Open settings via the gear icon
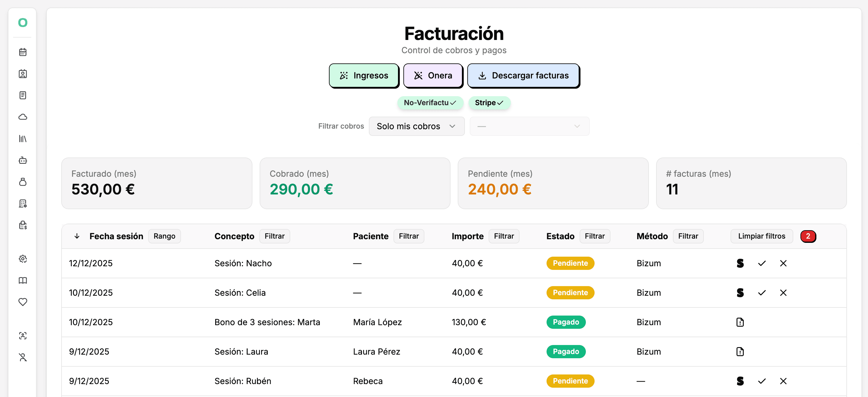Viewport: 868px width, 397px height. (x=23, y=259)
